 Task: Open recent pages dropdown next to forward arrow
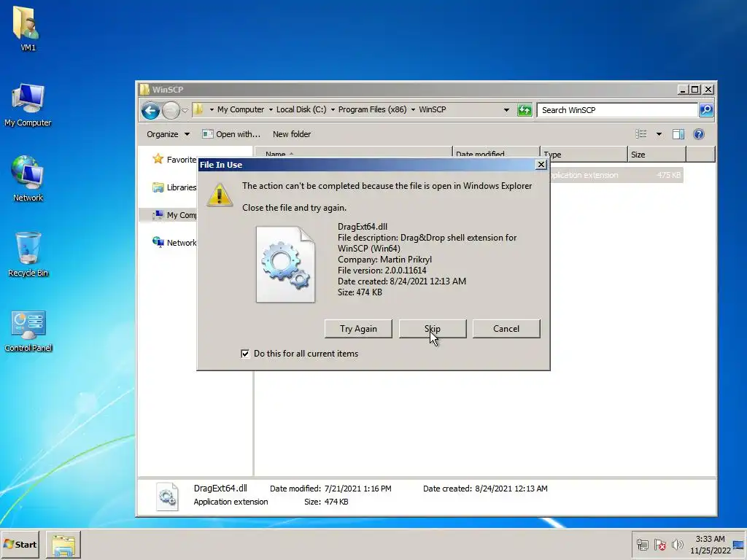point(185,111)
